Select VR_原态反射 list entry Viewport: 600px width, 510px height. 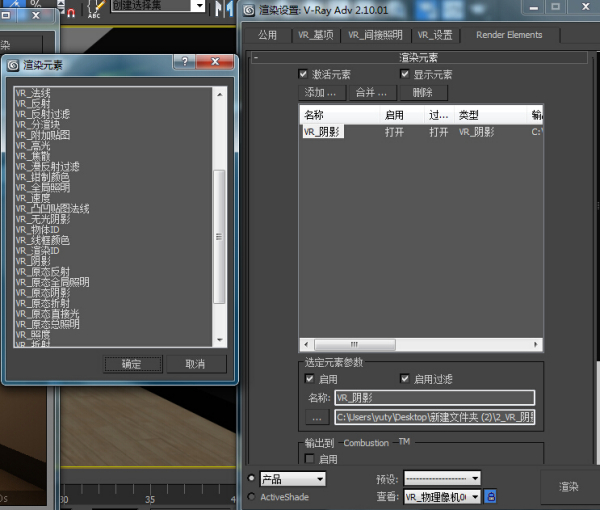42,272
